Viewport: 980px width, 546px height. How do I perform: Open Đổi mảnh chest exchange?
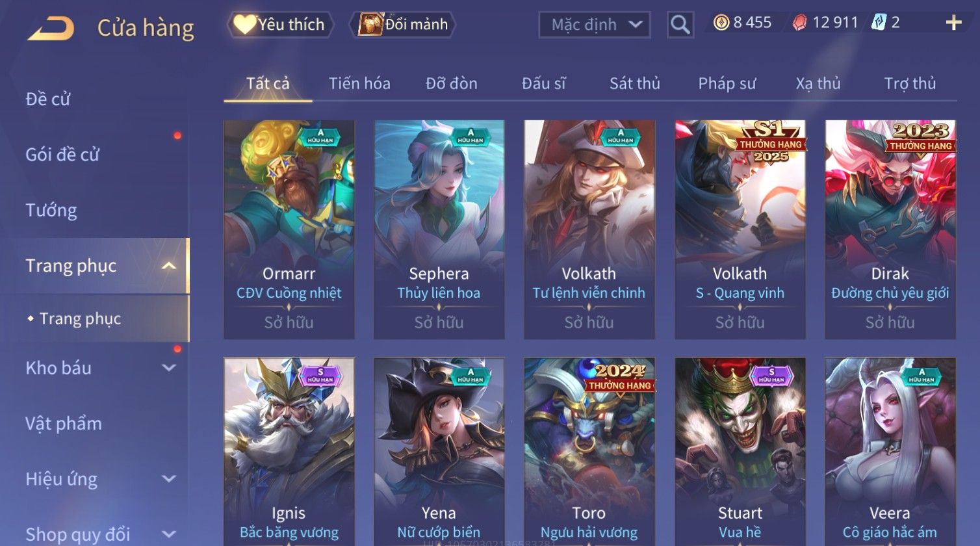[x=403, y=25]
